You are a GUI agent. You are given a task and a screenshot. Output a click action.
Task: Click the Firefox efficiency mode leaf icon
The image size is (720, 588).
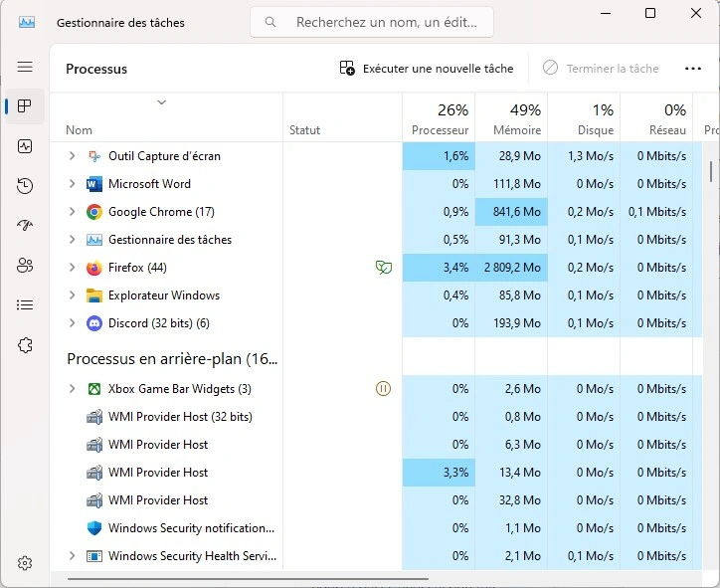[384, 267]
